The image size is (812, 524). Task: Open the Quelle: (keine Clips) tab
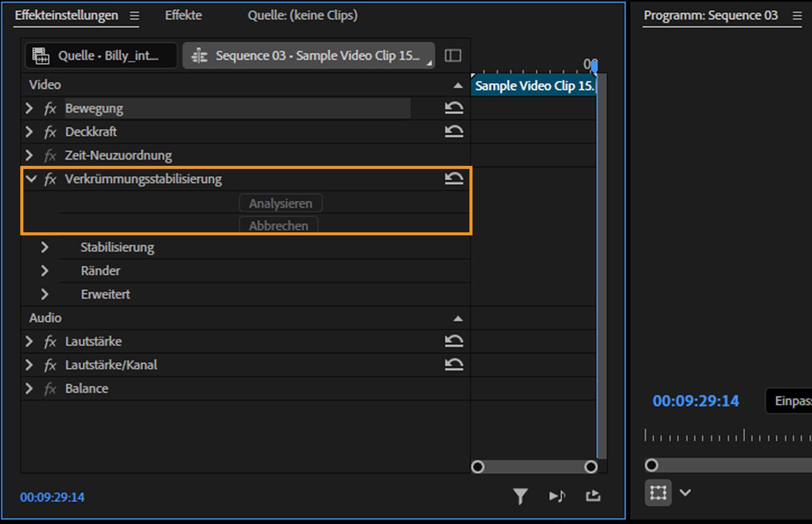(302, 15)
